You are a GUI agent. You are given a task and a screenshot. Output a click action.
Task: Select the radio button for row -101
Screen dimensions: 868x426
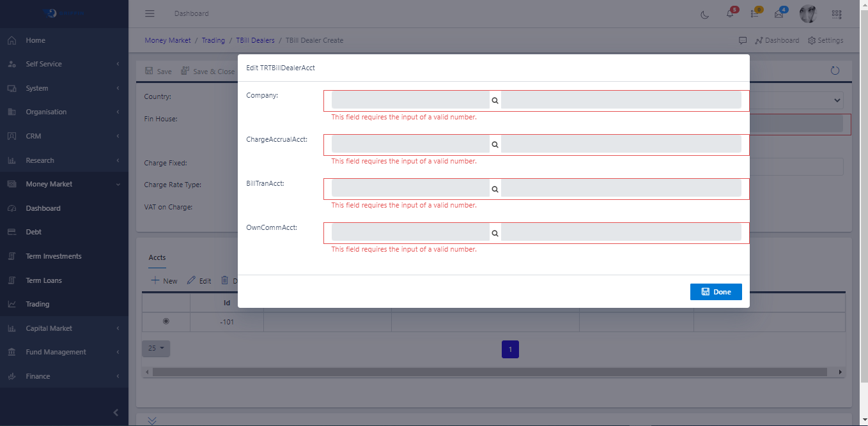(166, 321)
